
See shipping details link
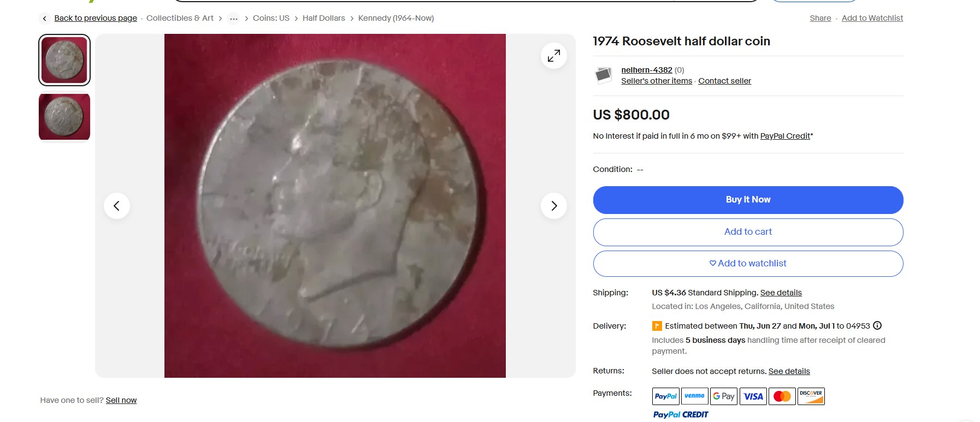(x=781, y=293)
